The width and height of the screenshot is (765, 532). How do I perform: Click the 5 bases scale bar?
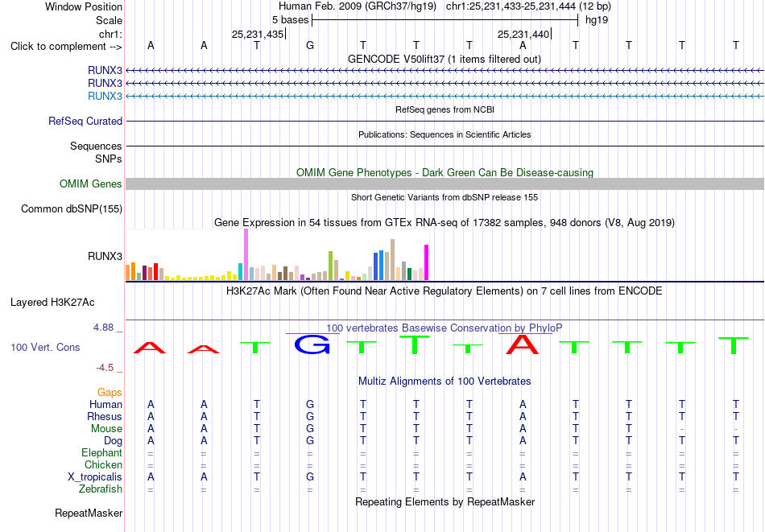pyautogui.click(x=445, y=20)
